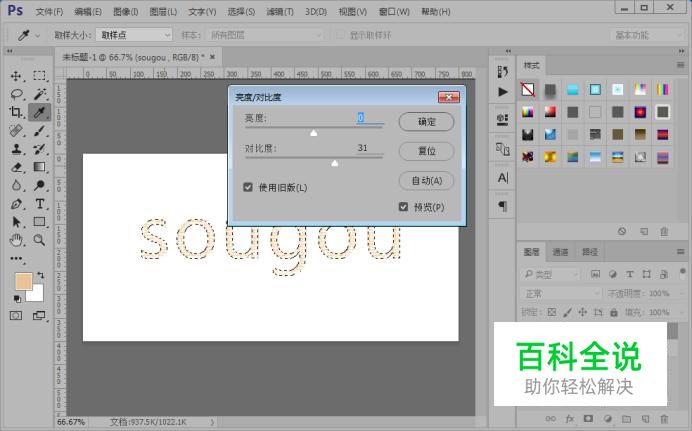Screen dimensions: 692x431
Task: Open the Styles panel flyout menu
Action: [x=680, y=65]
